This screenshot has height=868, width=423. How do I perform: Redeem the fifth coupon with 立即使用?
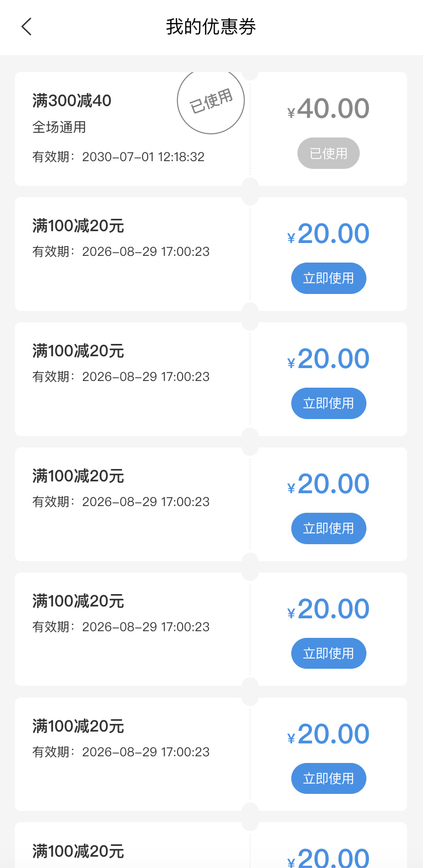pyautogui.click(x=328, y=653)
